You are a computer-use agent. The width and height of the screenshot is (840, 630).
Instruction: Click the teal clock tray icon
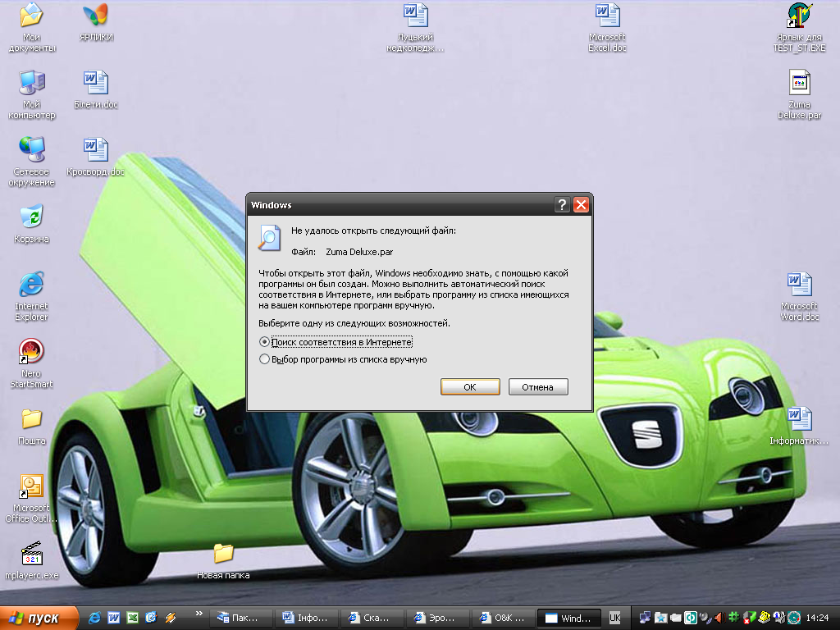(x=794, y=618)
